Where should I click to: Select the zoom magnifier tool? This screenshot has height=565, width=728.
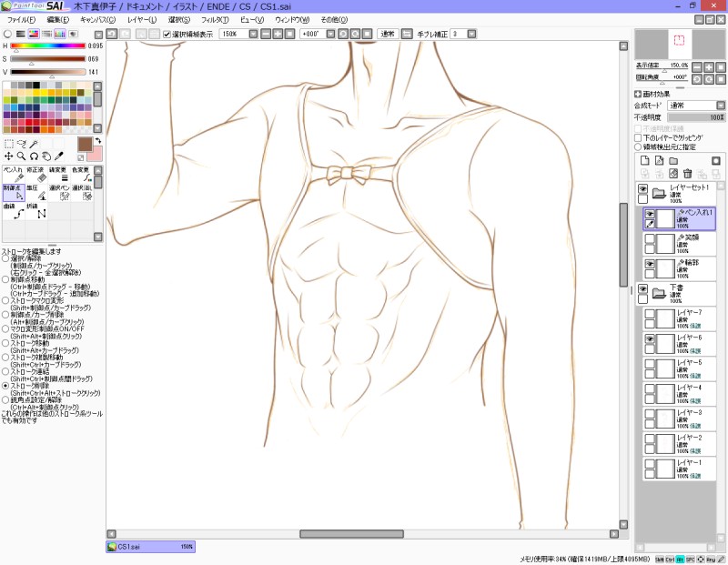pos(21,156)
